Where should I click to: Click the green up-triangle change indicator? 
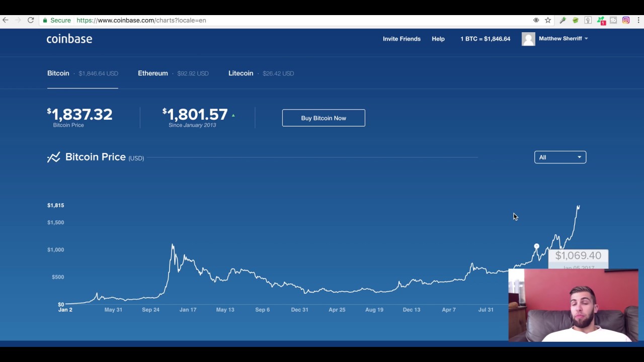tap(233, 116)
